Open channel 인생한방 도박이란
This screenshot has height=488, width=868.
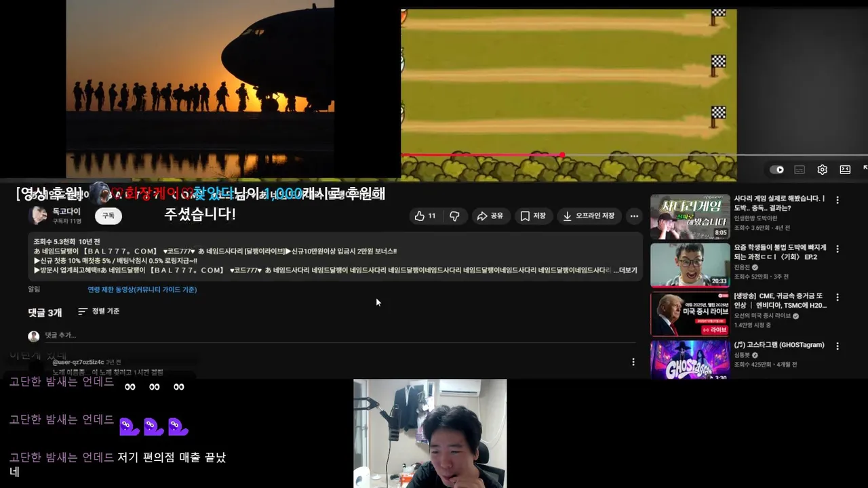pos(755,218)
